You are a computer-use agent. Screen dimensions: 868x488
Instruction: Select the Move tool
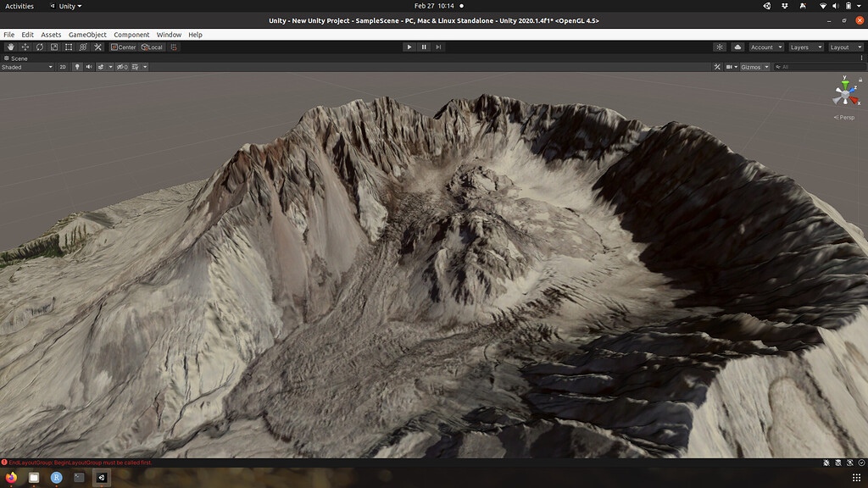click(25, 47)
